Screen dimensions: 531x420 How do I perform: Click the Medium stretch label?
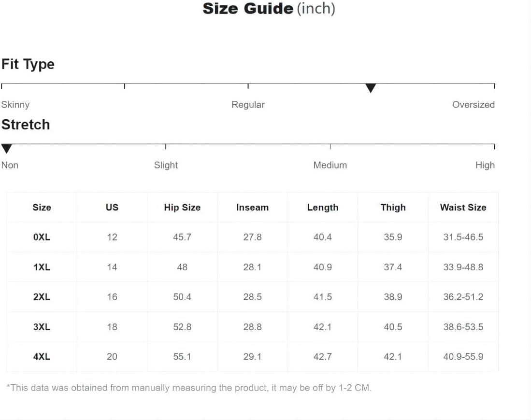(x=330, y=165)
